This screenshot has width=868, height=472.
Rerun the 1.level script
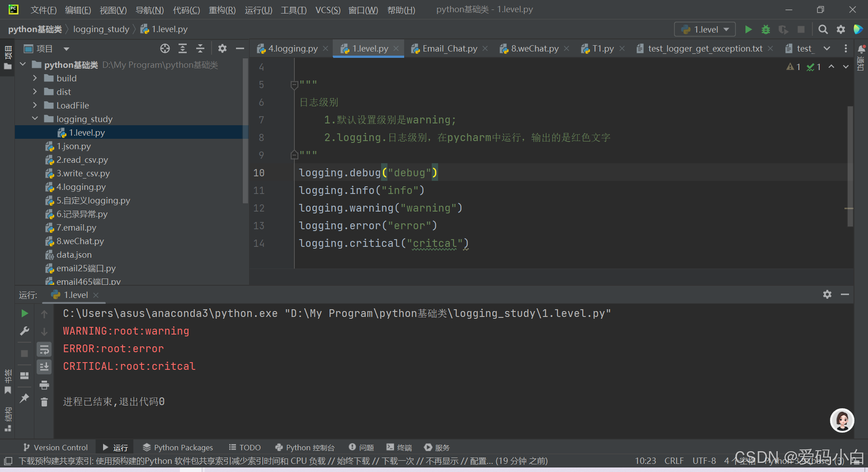[24, 313]
